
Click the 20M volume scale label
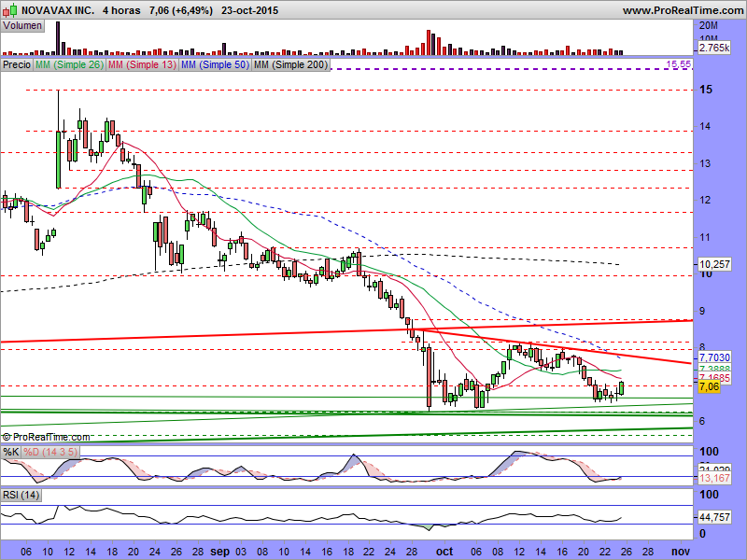(x=708, y=26)
